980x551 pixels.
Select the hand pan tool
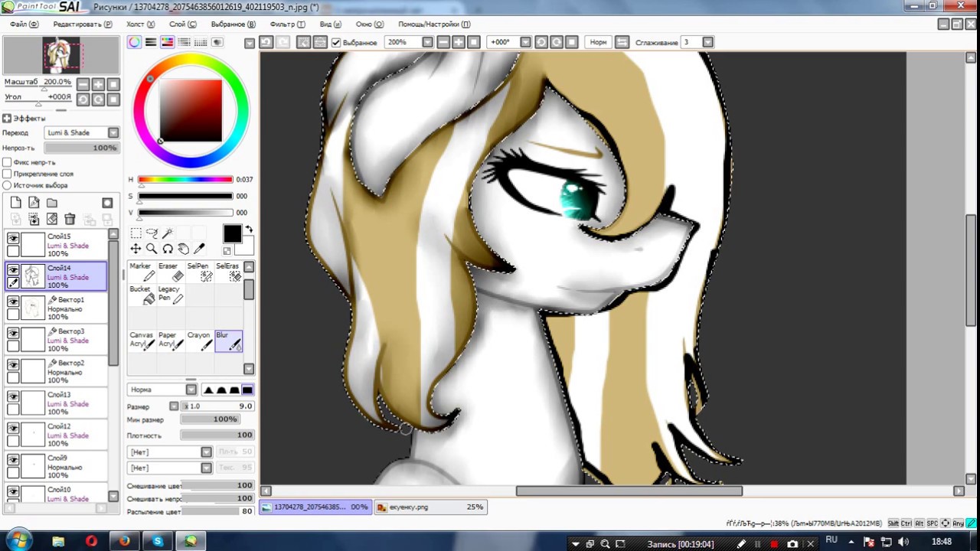[x=184, y=249]
